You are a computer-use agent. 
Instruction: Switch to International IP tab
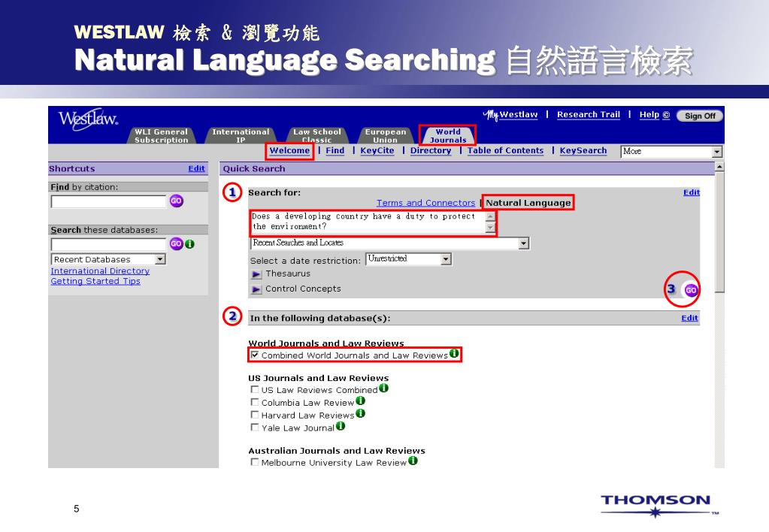point(241,136)
